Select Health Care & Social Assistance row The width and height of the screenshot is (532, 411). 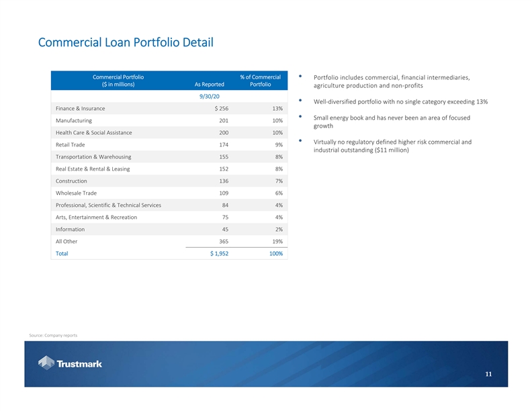[x=93, y=133]
